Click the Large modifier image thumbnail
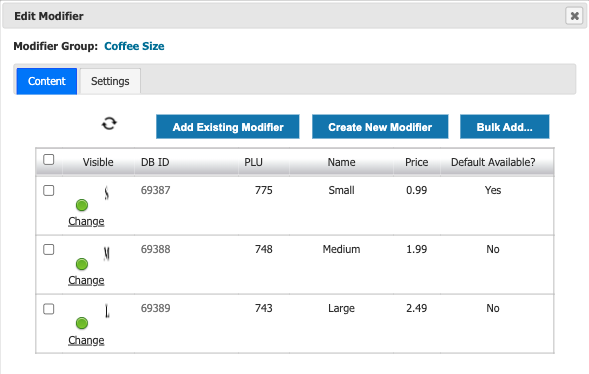589x374 pixels. click(107, 311)
